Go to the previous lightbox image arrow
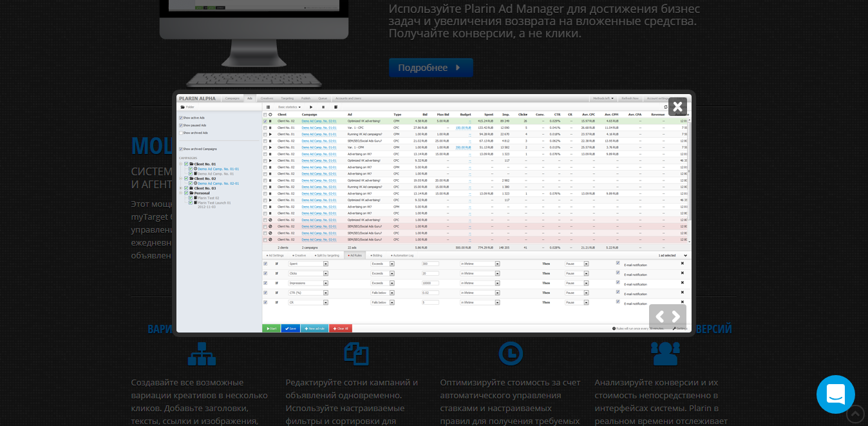 (x=659, y=316)
